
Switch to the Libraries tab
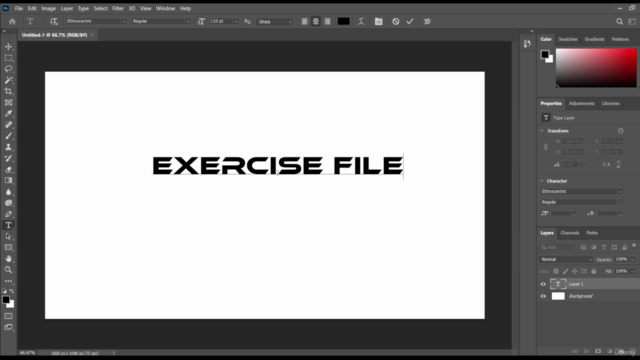pos(611,104)
